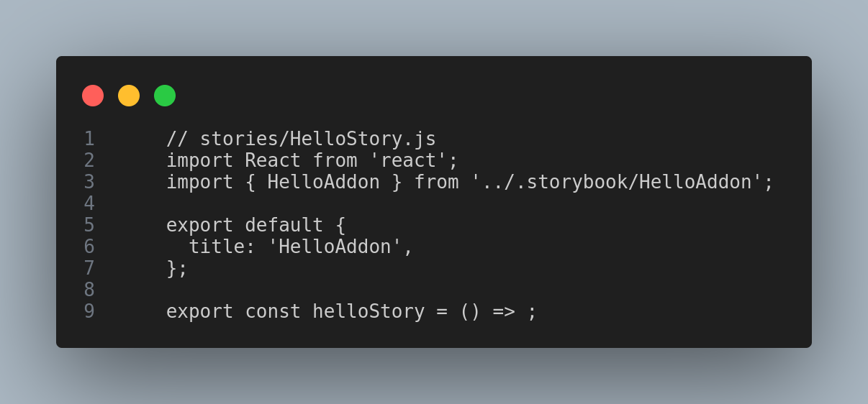Place cursor on the title property

216,247
